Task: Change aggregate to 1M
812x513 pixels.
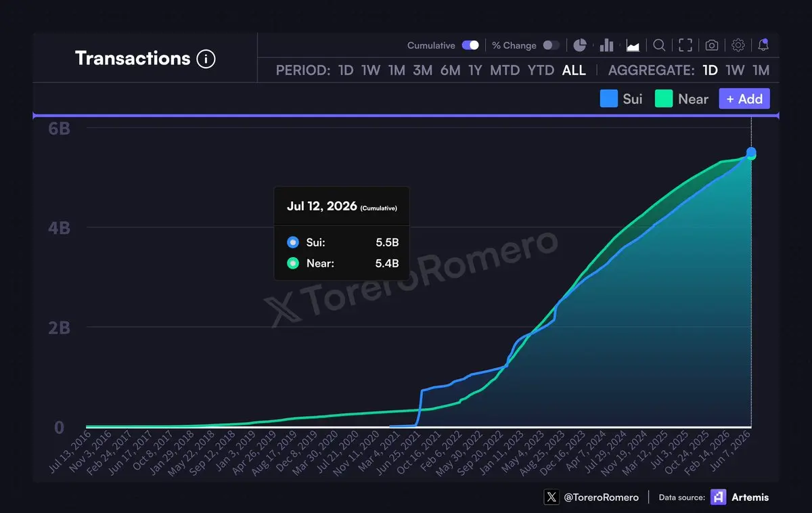Action: (x=761, y=70)
